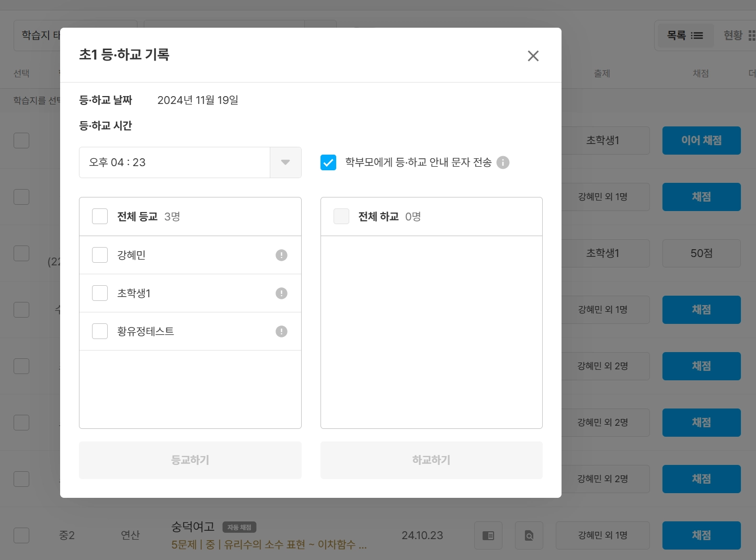Click the 오후 04 : 23 time field
This screenshot has height=560, width=756.
[x=174, y=162]
